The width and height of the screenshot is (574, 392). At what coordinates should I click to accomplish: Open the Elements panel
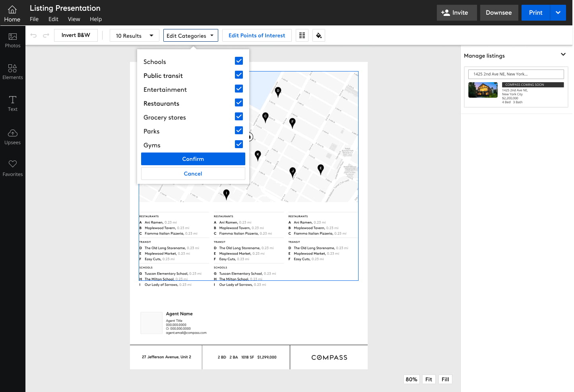[13, 72]
